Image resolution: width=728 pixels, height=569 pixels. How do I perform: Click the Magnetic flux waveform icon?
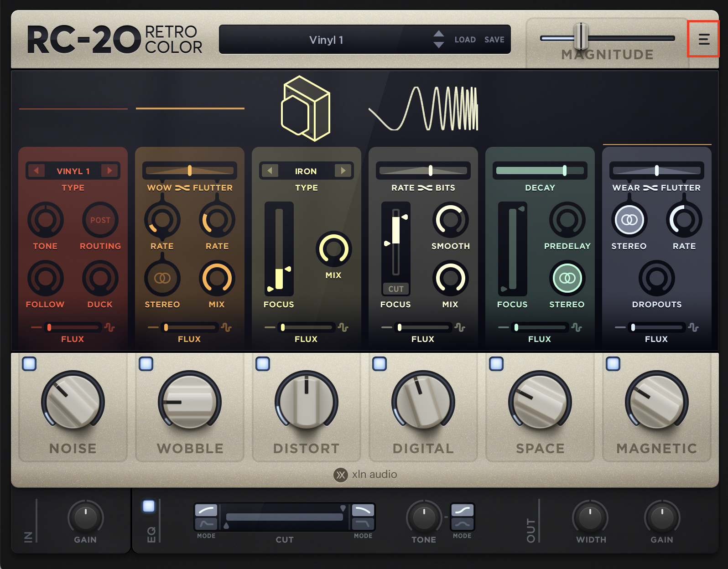[693, 327]
